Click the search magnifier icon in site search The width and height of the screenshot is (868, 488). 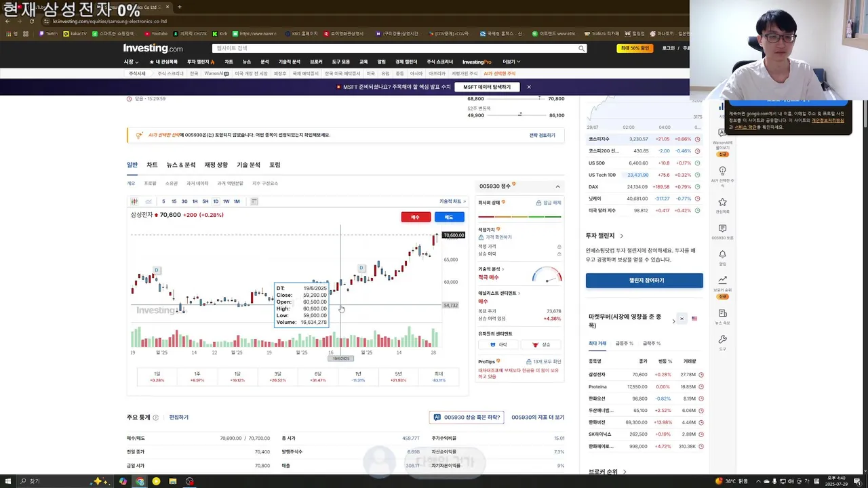581,48
